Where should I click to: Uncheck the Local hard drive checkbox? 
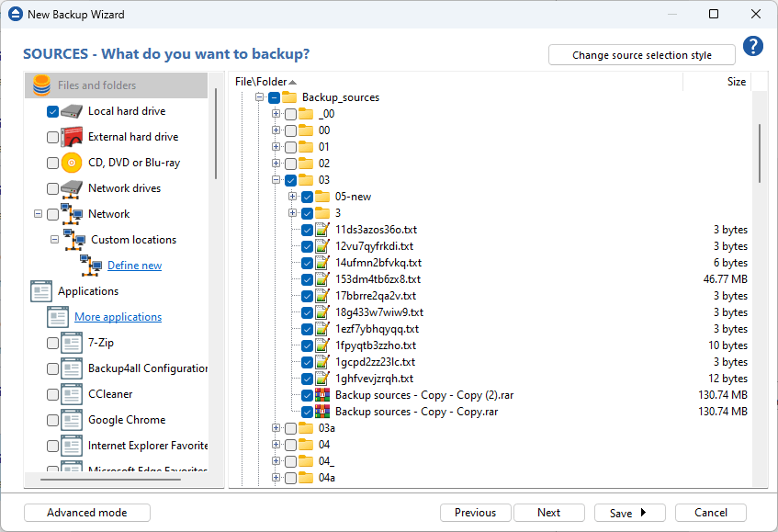pyautogui.click(x=52, y=111)
